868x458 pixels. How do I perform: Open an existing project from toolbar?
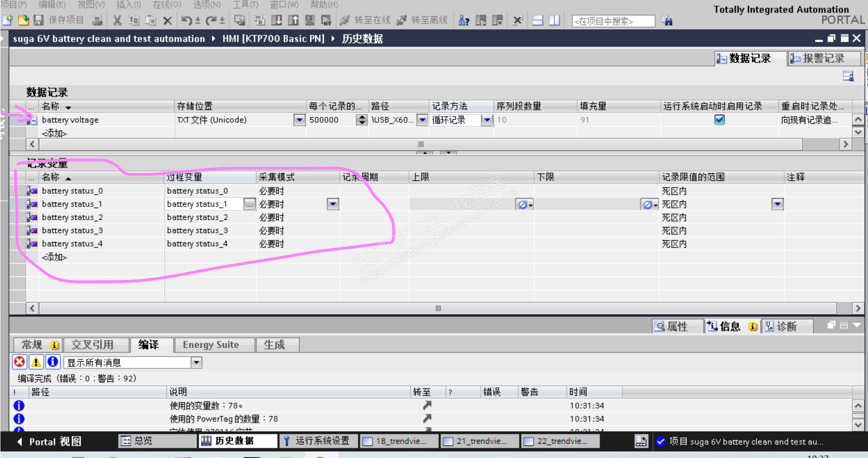point(24,20)
